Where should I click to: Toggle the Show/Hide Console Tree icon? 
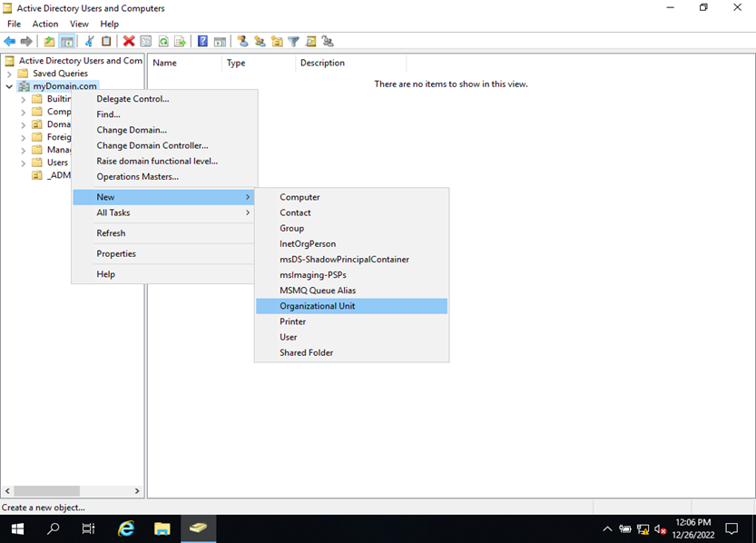point(66,42)
